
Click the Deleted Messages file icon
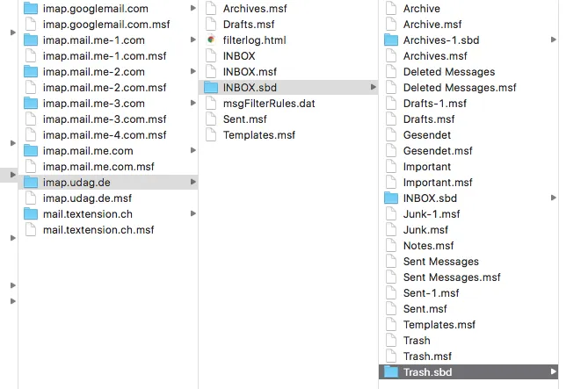click(391, 72)
